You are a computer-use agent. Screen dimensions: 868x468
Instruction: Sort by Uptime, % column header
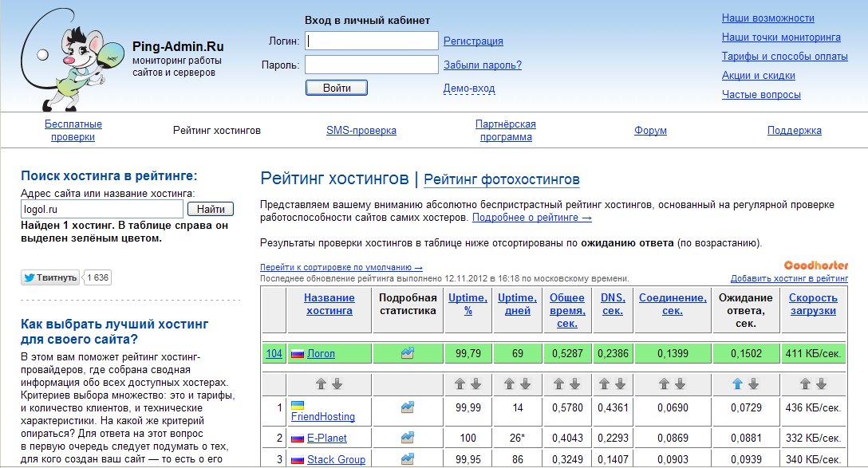(468, 305)
